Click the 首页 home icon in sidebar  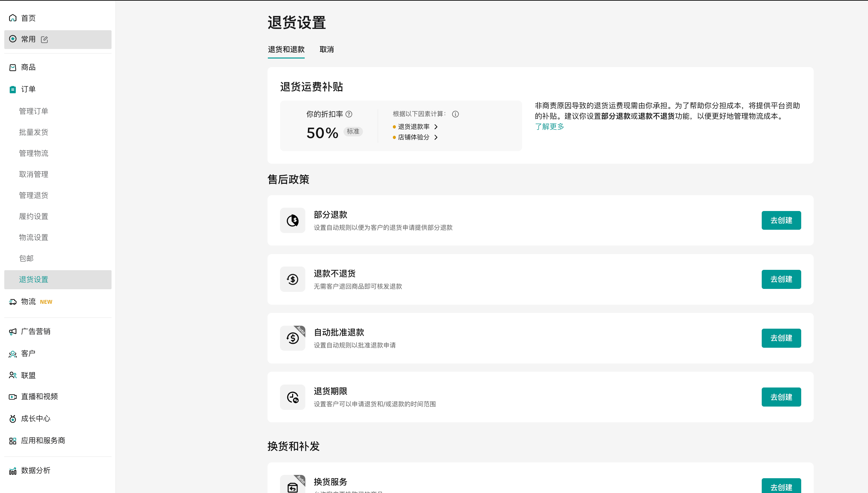click(x=13, y=18)
